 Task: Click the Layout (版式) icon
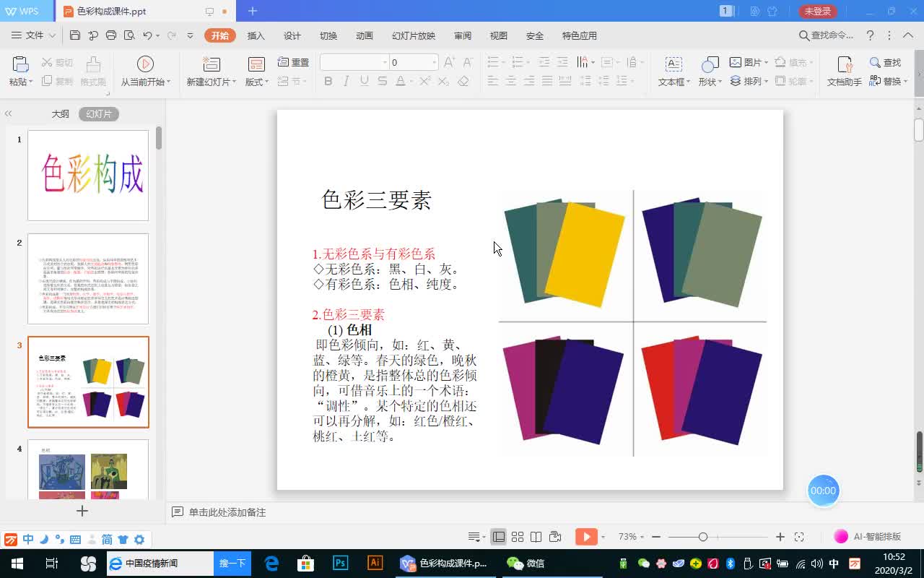[x=256, y=64]
